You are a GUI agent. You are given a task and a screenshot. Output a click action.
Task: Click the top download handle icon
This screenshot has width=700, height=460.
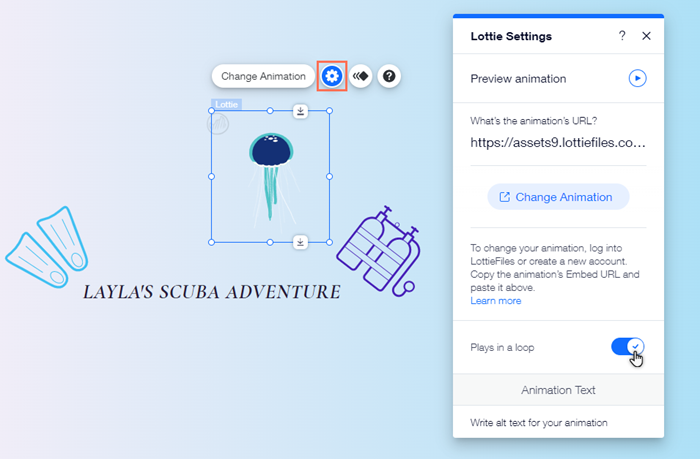[300, 111]
